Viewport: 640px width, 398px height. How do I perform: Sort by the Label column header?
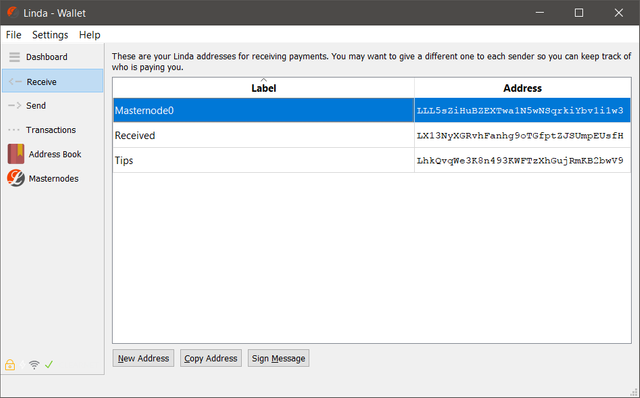point(264,88)
